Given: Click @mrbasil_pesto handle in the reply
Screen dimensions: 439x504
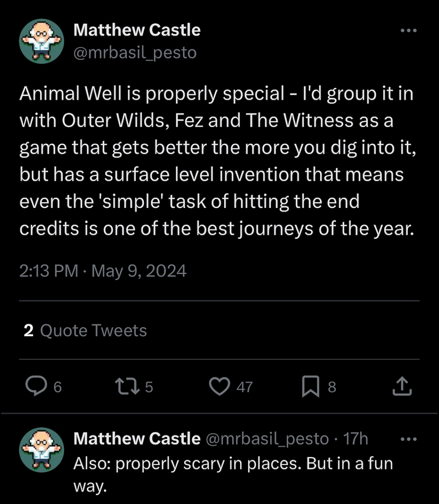Looking at the screenshot, I should pos(267,439).
